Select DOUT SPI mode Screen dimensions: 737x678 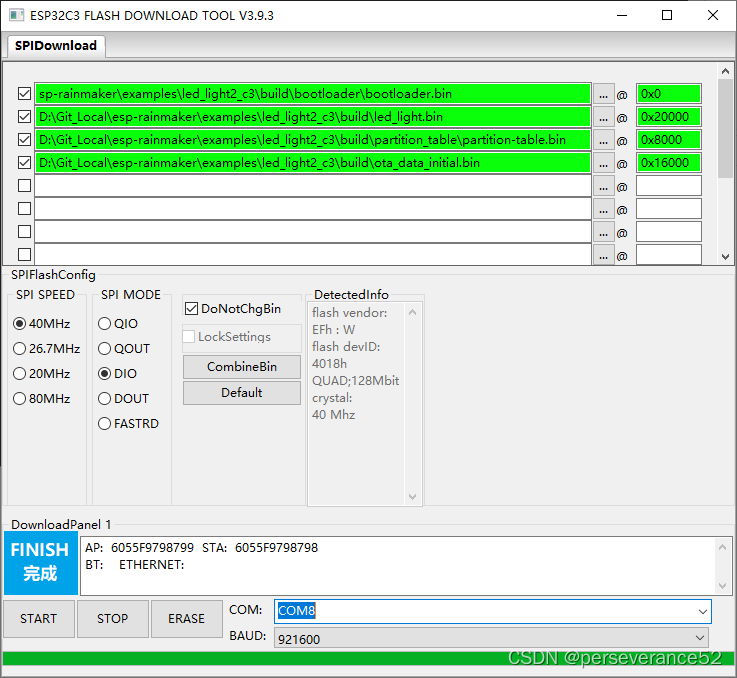pyautogui.click(x=124, y=398)
